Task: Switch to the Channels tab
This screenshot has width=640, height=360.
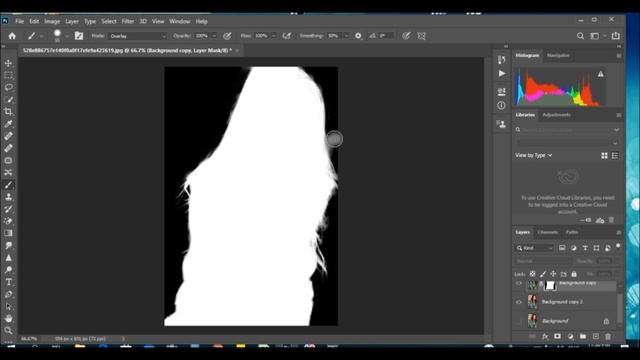Action: (x=547, y=232)
